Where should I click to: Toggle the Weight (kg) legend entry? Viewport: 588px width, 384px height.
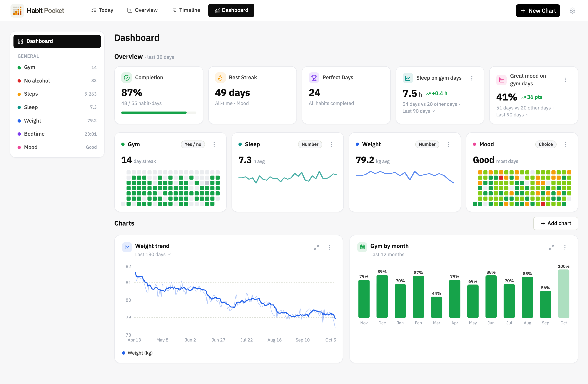pos(137,353)
